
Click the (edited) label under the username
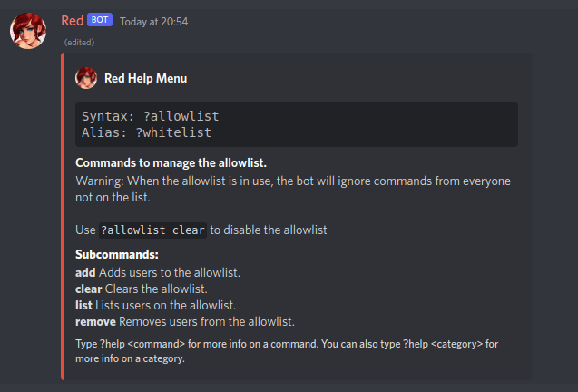(x=79, y=42)
